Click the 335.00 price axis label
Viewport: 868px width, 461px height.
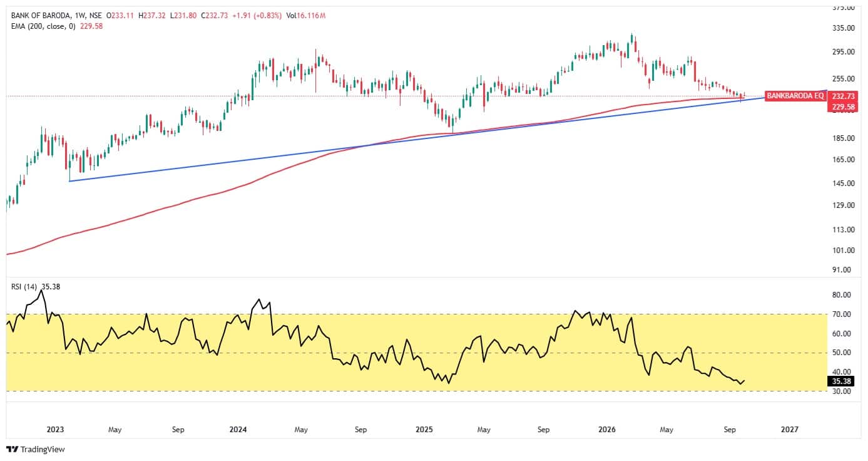click(844, 28)
